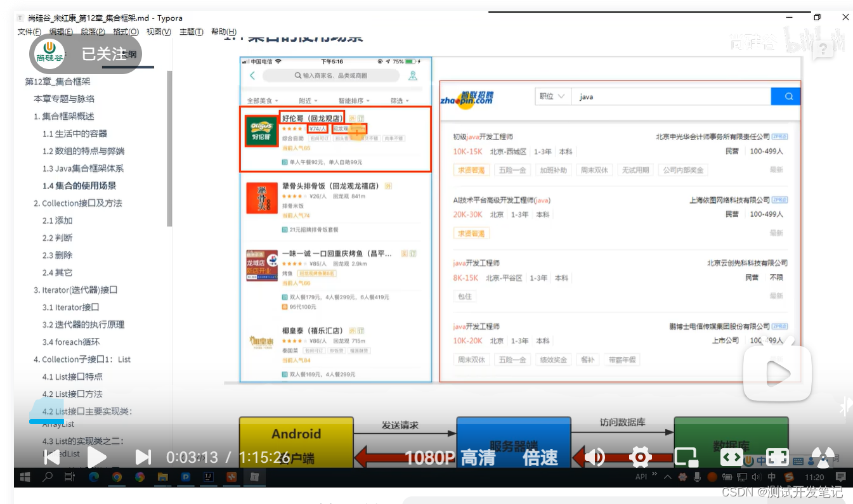This screenshot has width=853, height=504.
Task: Open the 倍速 playback speed menu
Action: point(540,458)
